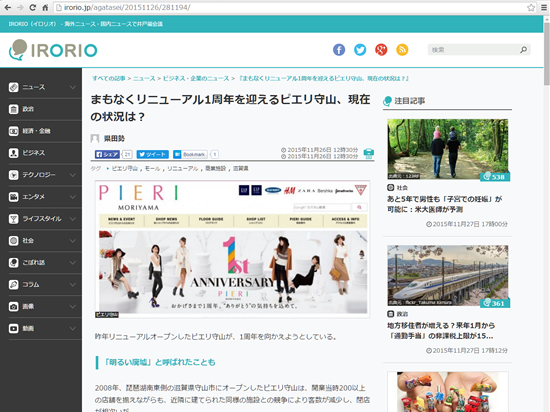This screenshot has height=412, width=550.
Task: Click the 政治 trash-bin sidebar icon
Action: 14,109
